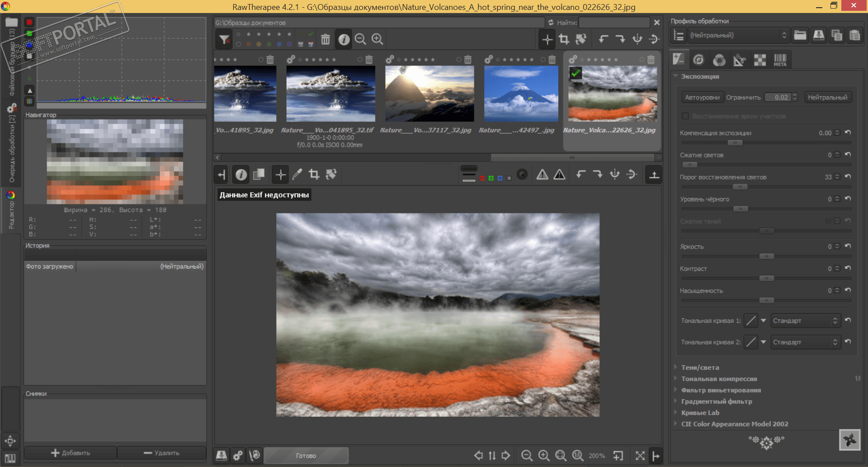868x467 pixels.
Task: Save the current processing profile
Action: (819, 35)
